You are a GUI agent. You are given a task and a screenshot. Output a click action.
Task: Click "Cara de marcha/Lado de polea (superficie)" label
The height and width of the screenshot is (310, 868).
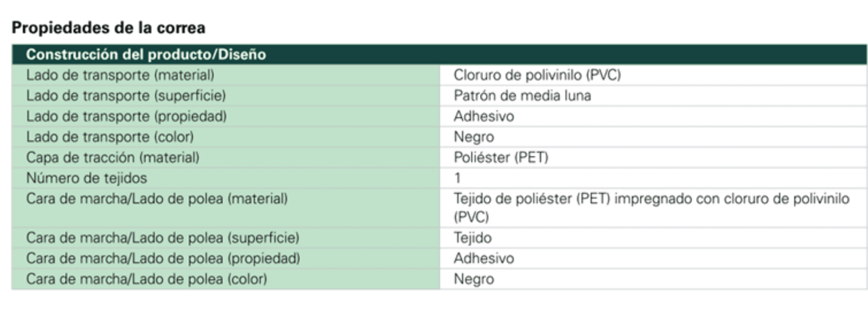coord(162,237)
